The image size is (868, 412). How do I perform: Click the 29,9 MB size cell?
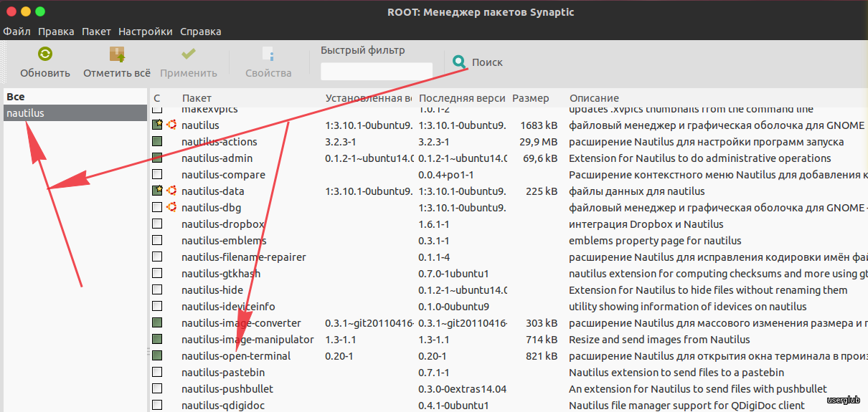[x=538, y=142]
